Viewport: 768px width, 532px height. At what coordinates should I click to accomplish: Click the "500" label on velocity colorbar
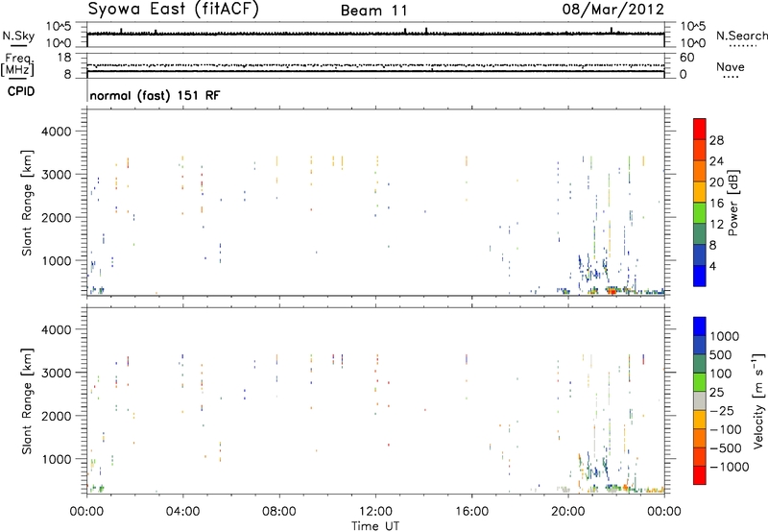pyautogui.click(x=723, y=354)
